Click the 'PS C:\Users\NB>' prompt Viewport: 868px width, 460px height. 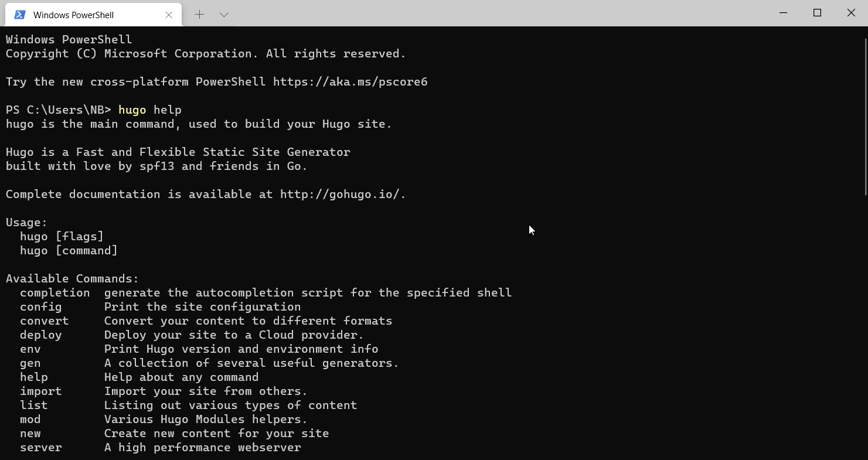tap(58, 110)
